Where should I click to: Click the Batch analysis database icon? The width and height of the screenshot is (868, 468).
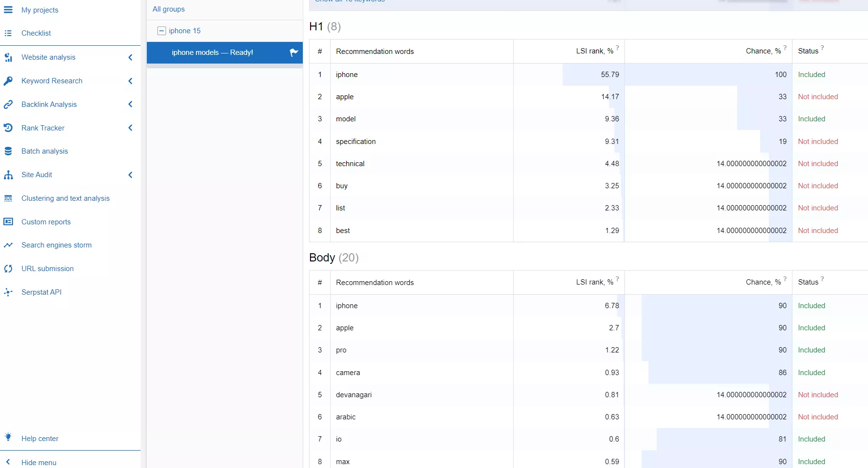pos(8,151)
